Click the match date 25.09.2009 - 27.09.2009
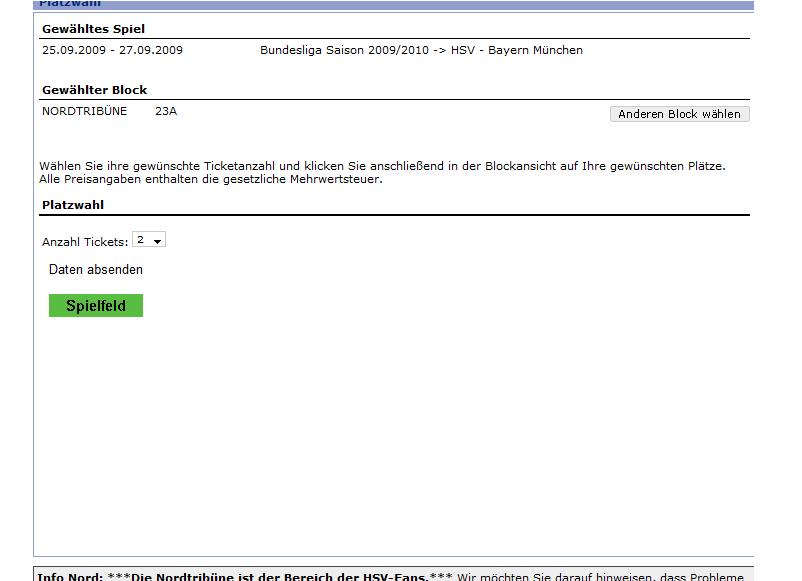Image resolution: width=802 pixels, height=581 pixels. tap(112, 50)
